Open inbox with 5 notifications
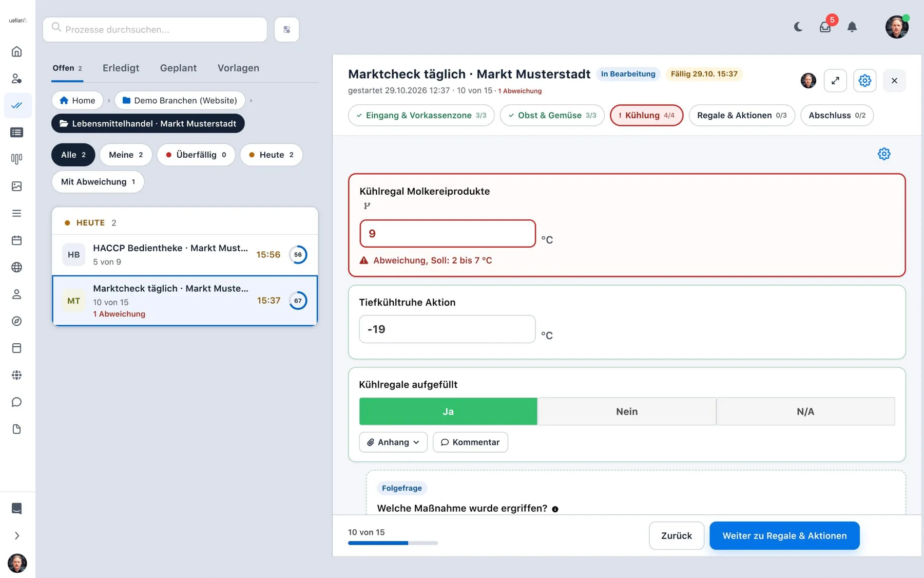924x578 pixels. [825, 27]
